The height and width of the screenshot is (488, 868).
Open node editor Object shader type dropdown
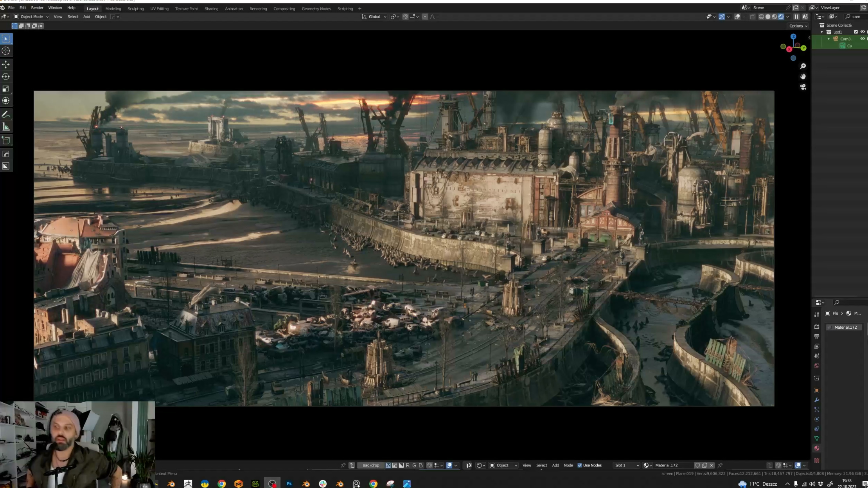click(x=503, y=465)
